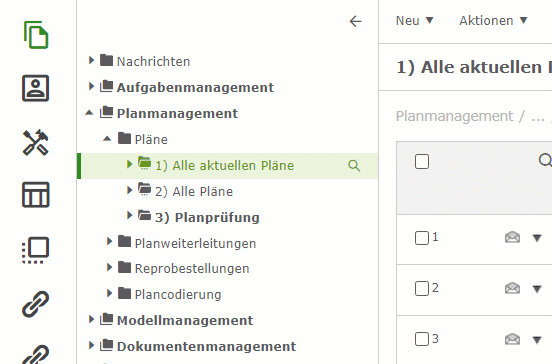Tick the select-all checkbox in table header

point(422,162)
